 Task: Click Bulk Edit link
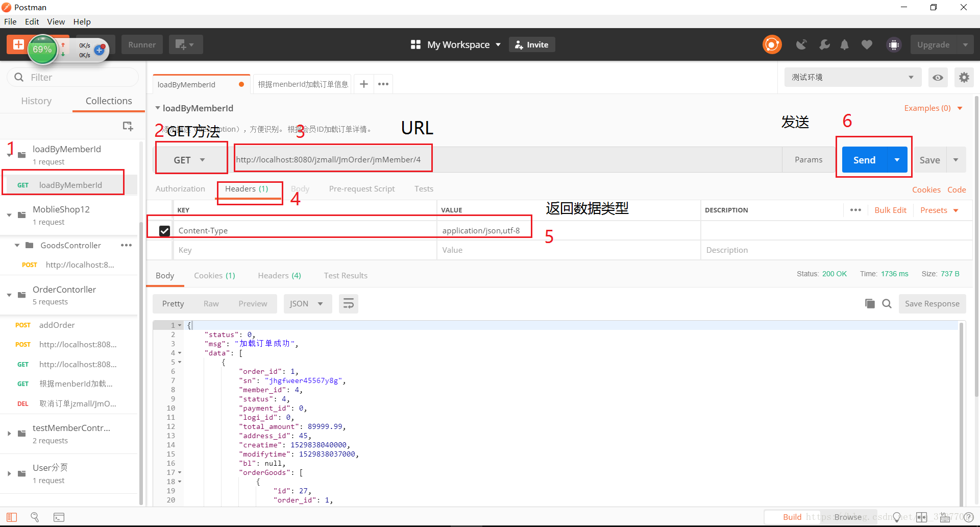[890, 210]
